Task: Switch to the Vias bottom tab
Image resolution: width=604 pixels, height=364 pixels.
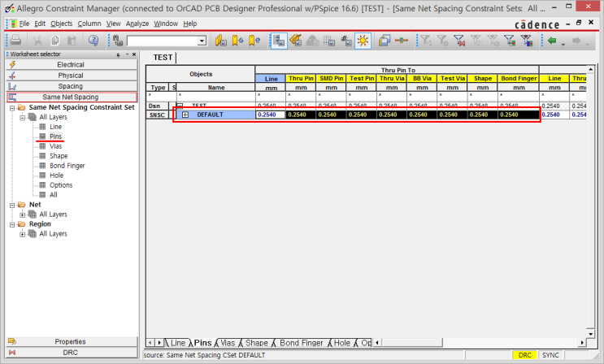Action: pyautogui.click(x=228, y=342)
